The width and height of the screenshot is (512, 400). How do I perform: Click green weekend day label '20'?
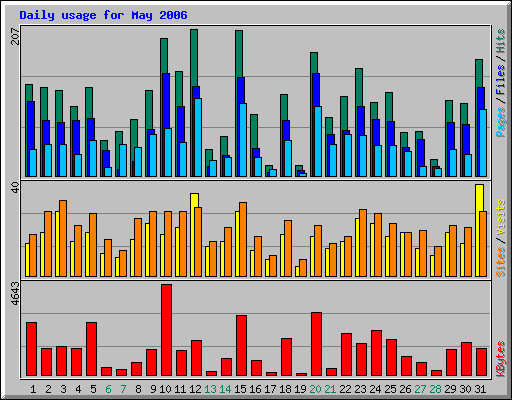click(315, 389)
